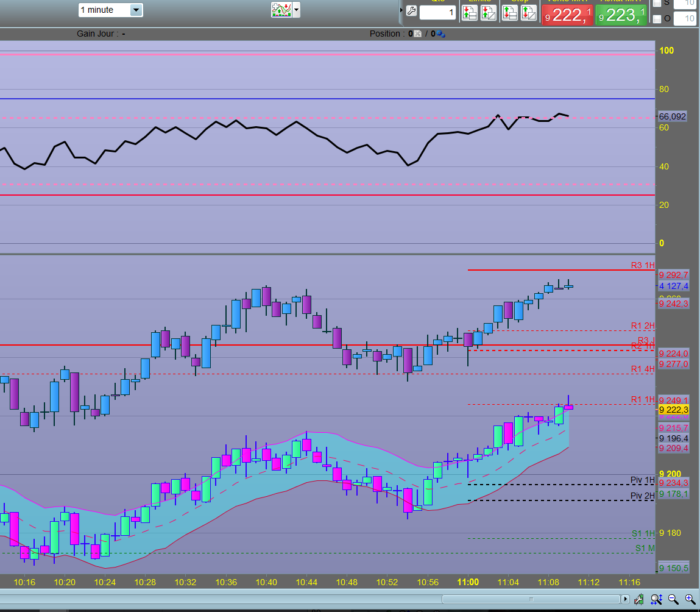This screenshot has width=700, height=612.
Task: Open the chart indicators icon in toolbar
Action: tap(281, 9)
